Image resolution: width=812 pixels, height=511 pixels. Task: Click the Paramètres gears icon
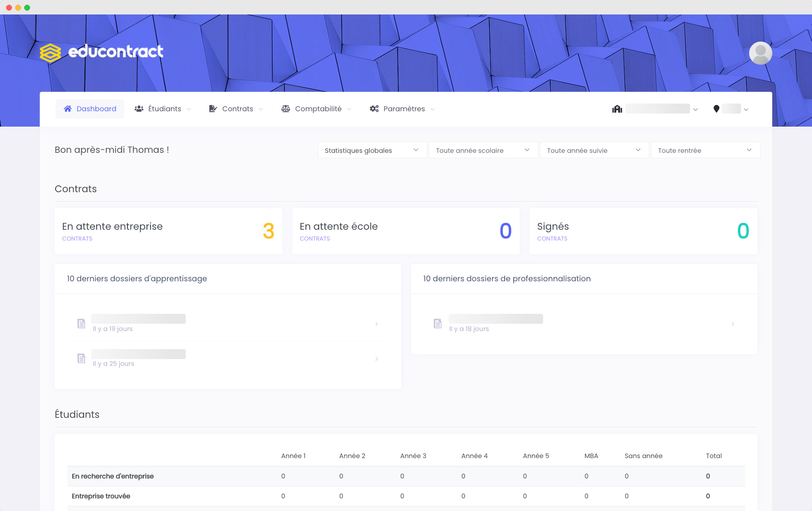pos(374,109)
